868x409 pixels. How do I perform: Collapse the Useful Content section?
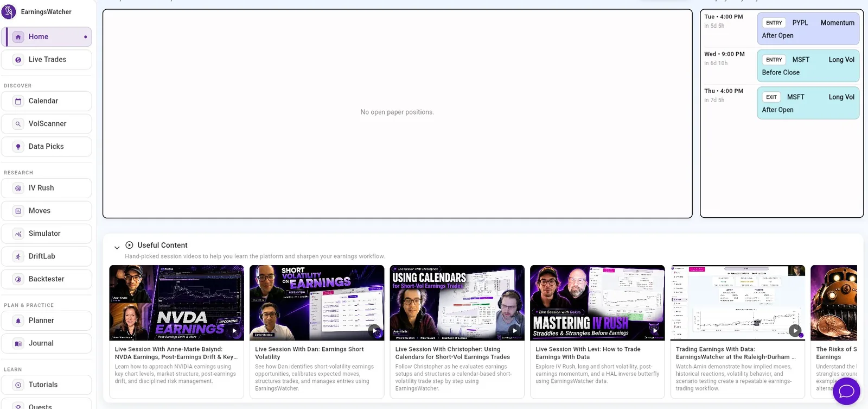117,248
